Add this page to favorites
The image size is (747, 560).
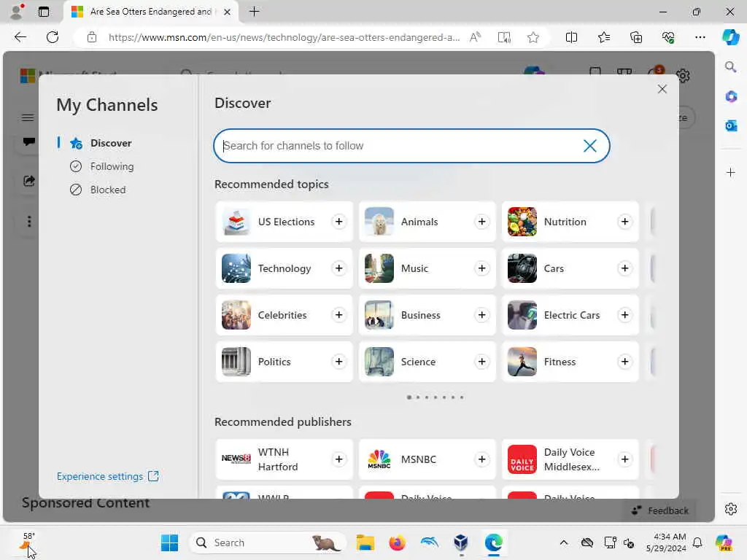pyautogui.click(x=533, y=37)
